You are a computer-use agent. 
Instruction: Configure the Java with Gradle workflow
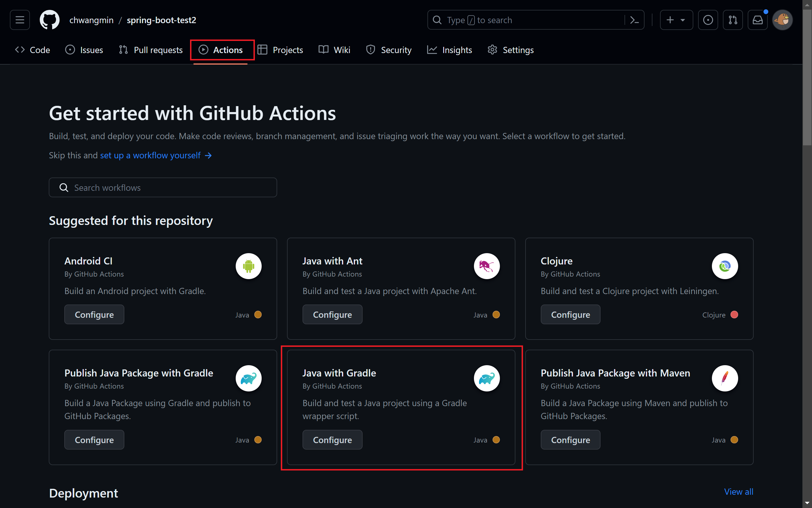[332, 440]
